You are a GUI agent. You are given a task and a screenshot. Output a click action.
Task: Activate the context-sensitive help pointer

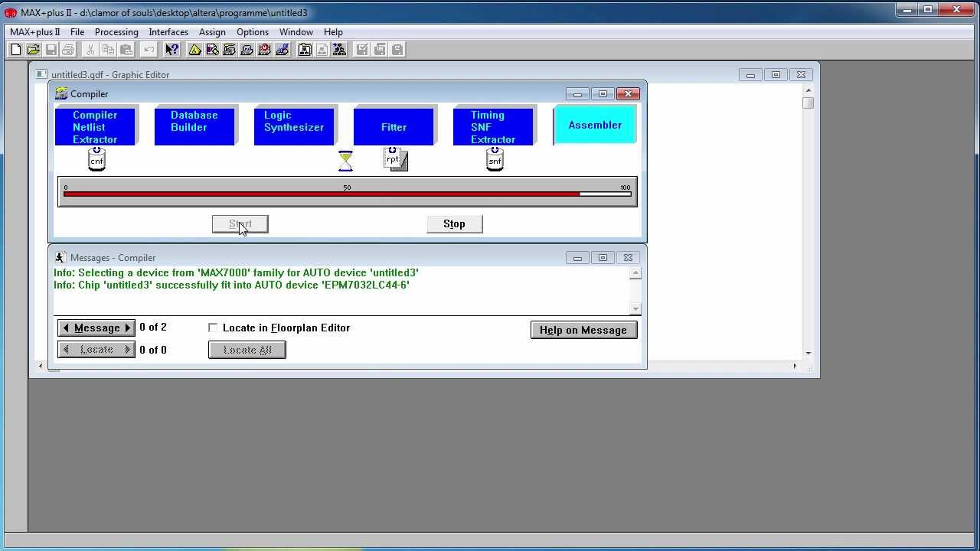coord(171,50)
